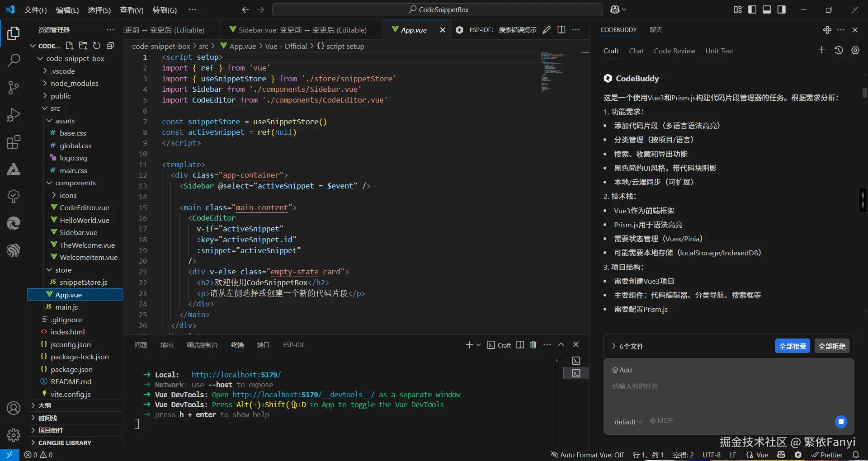Open more editor actions menu
The width and height of the screenshot is (868, 461).
point(576,30)
